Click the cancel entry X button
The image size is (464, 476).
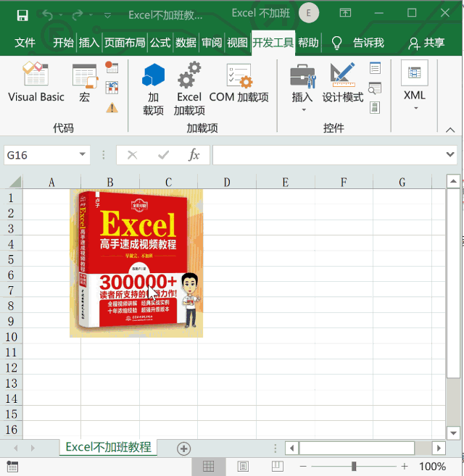[132, 155]
